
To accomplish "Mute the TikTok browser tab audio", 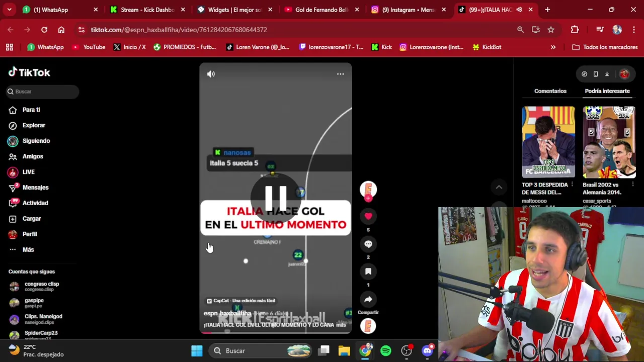I will point(519,10).
